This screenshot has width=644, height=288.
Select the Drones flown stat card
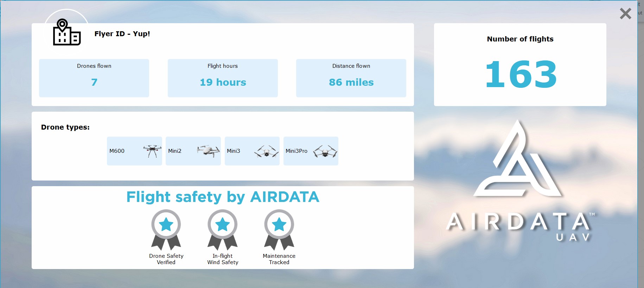94,78
